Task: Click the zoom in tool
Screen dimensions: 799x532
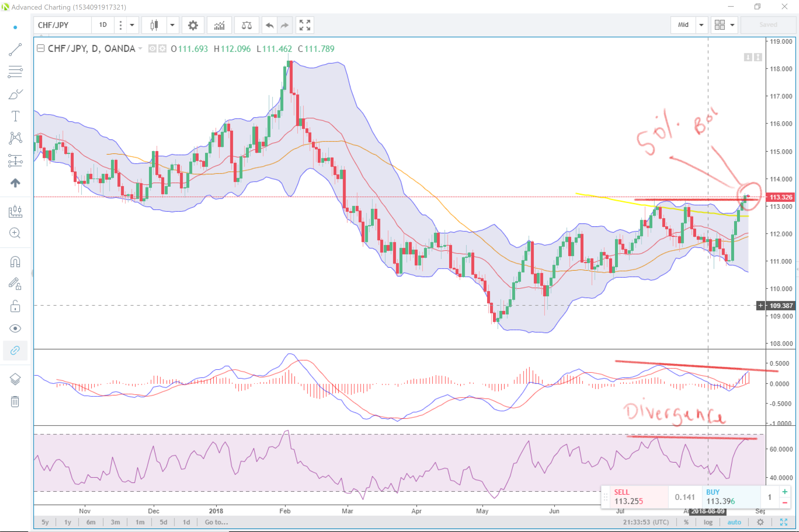Action: (15, 233)
